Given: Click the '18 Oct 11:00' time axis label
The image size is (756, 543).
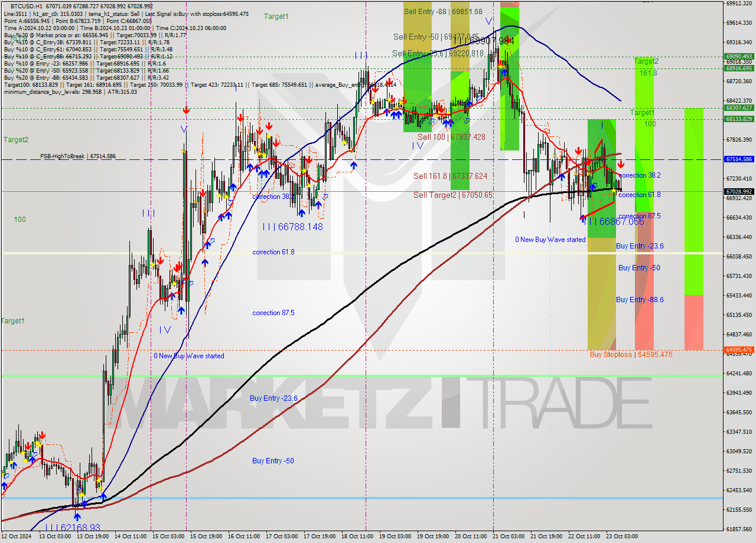Looking at the screenshot, I should (357, 537).
